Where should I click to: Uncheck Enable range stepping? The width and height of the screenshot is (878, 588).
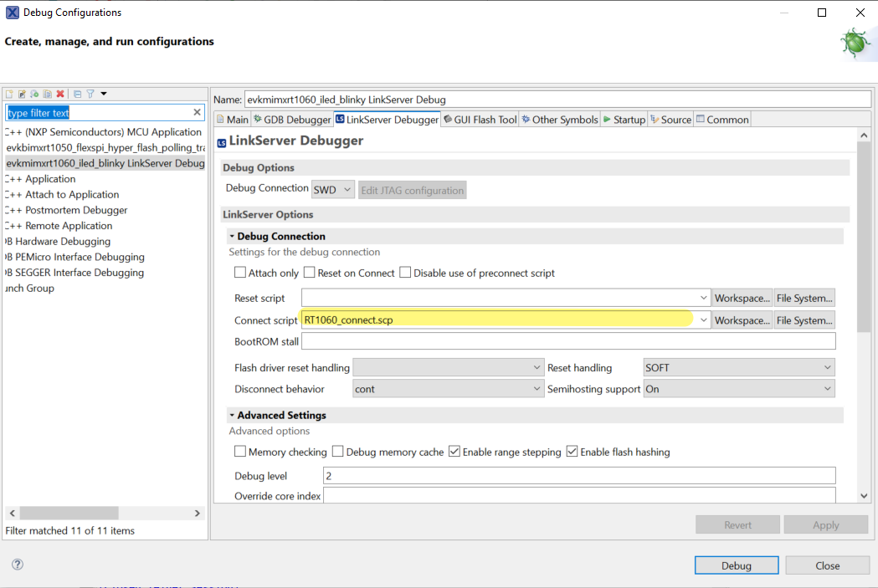[454, 452]
